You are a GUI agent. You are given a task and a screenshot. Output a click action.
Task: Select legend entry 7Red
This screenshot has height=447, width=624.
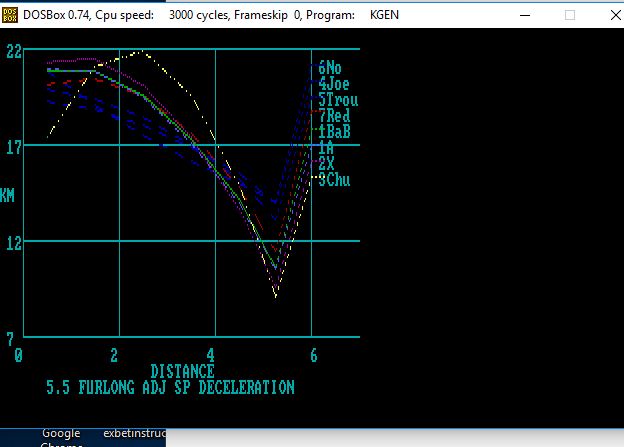click(334, 116)
